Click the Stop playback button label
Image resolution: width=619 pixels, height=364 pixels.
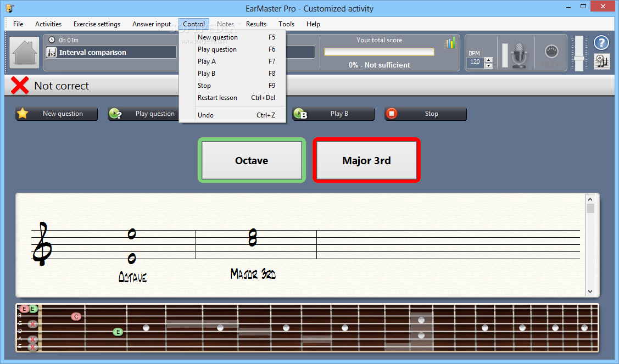[432, 114]
